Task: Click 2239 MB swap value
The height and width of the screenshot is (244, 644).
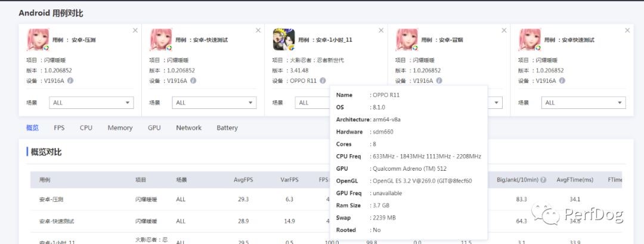Action: click(385, 218)
